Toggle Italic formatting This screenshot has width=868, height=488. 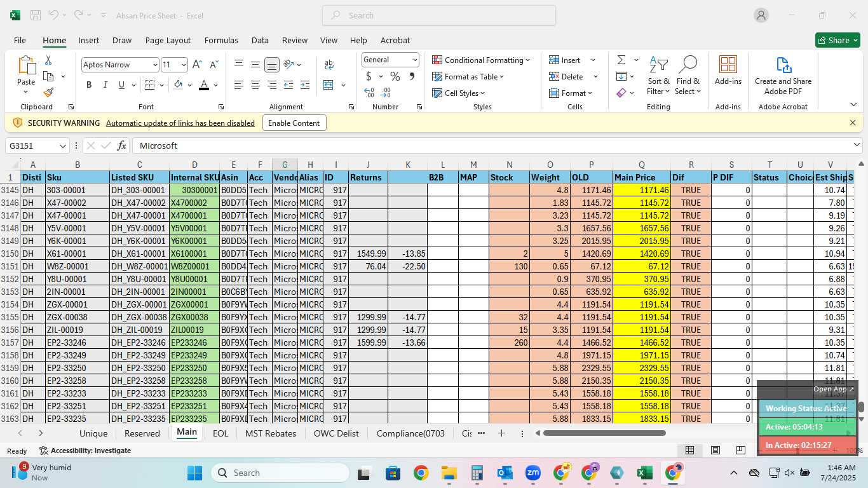pos(105,85)
